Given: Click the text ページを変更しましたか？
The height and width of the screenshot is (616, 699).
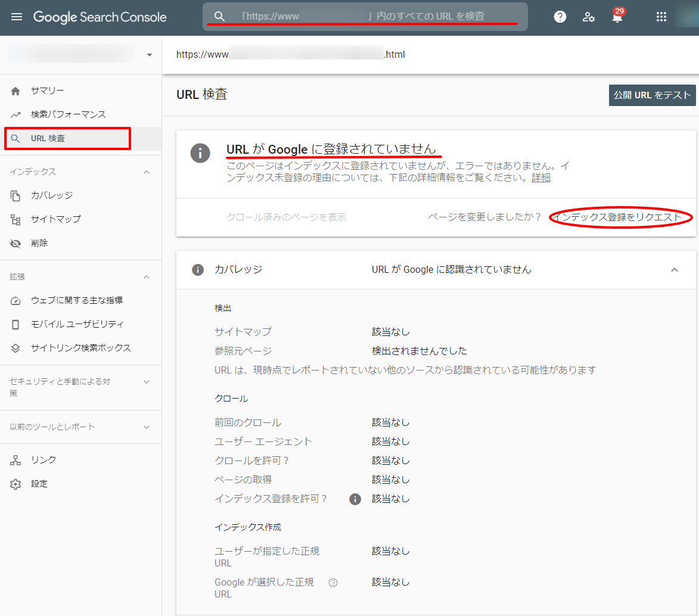Looking at the screenshot, I should pyautogui.click(x=485, y=217).
